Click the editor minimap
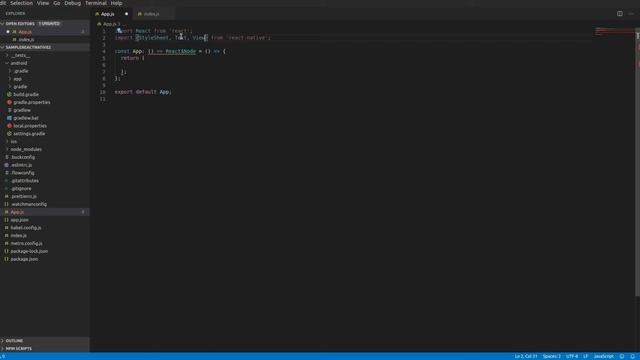 [x=614, y=32]
